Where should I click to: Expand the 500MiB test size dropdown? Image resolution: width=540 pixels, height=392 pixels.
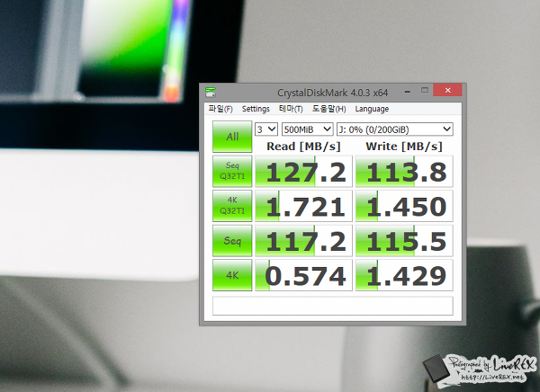tap(307, 129)
